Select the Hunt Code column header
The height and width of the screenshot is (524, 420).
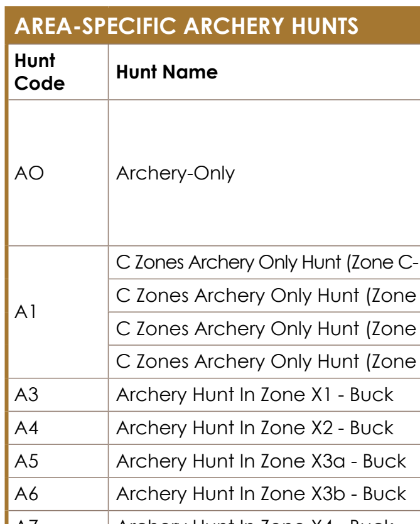pyautogui.click(x=58, y=72)
